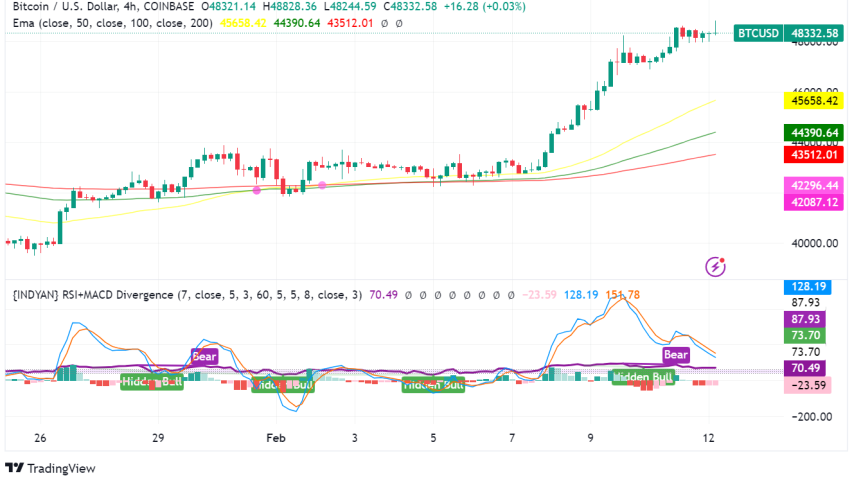Click the Hidden Bull label near Feb 1
This screenshot has width=852, height=485.
[283, 385]
